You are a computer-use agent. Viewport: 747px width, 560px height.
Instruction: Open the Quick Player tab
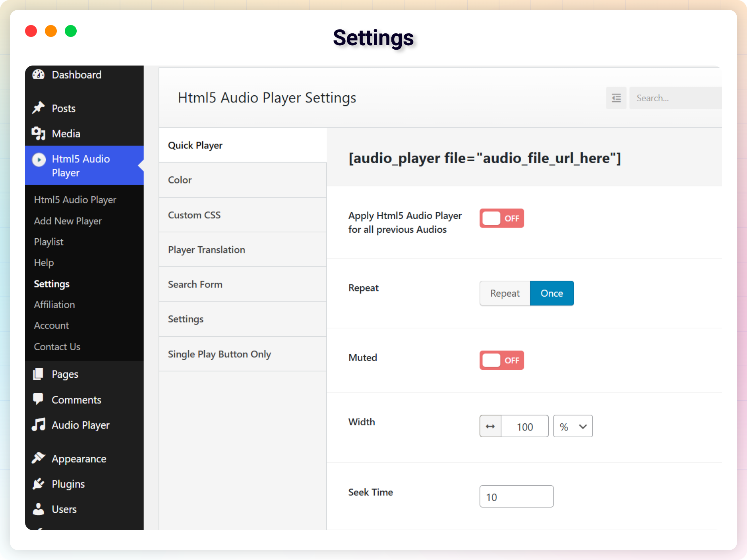(x=243, y=145)
